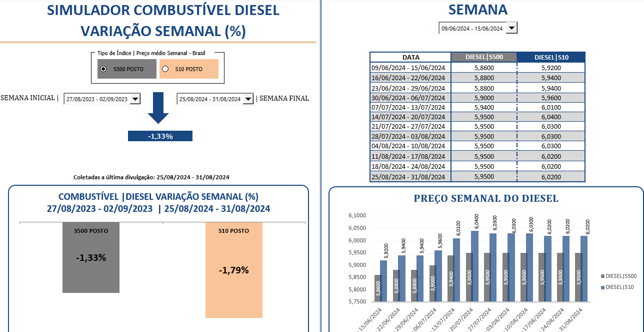Click the PREÇO SEMANAL DO DIESEL chart title
Viewport: 644px width, 332px height.
coord(485,198)
